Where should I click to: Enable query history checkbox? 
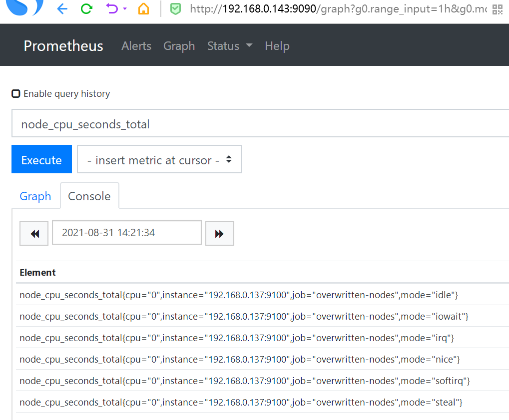[16, 94]
